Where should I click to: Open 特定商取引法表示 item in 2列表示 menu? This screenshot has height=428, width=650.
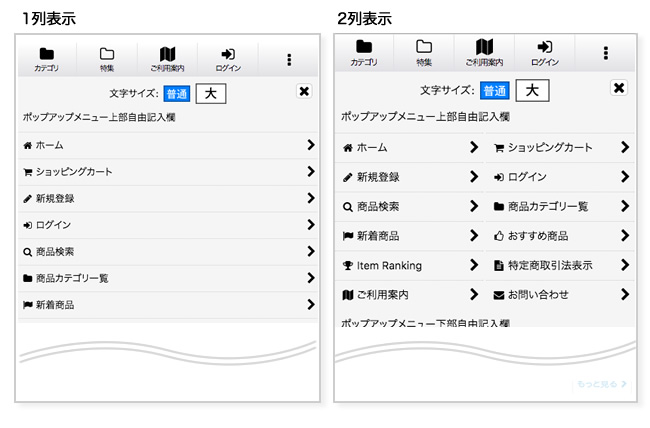[560, 265]
